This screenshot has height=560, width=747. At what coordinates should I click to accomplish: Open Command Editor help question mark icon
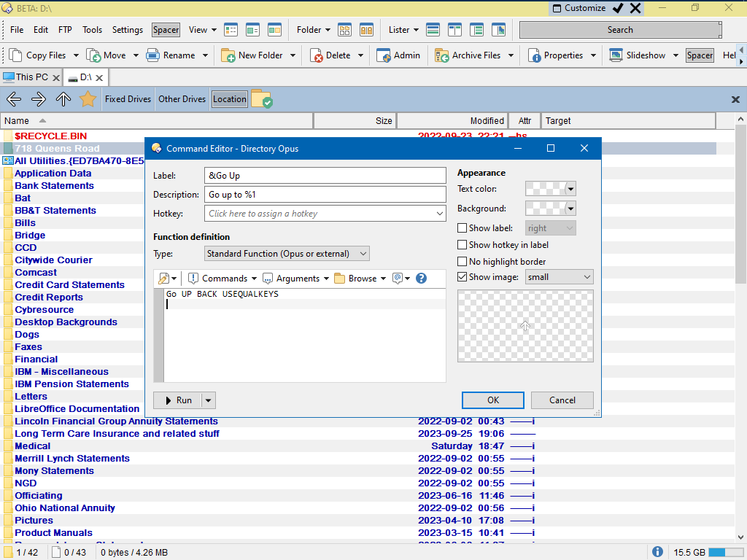[x=421, y=278]
